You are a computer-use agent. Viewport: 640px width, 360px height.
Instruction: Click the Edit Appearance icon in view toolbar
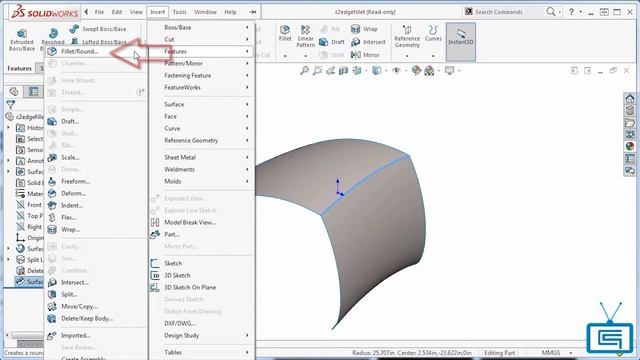coord(416,71)
